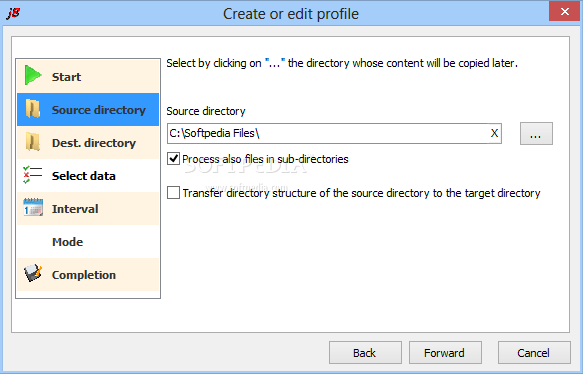Click the Forward button

coord(445,352)
